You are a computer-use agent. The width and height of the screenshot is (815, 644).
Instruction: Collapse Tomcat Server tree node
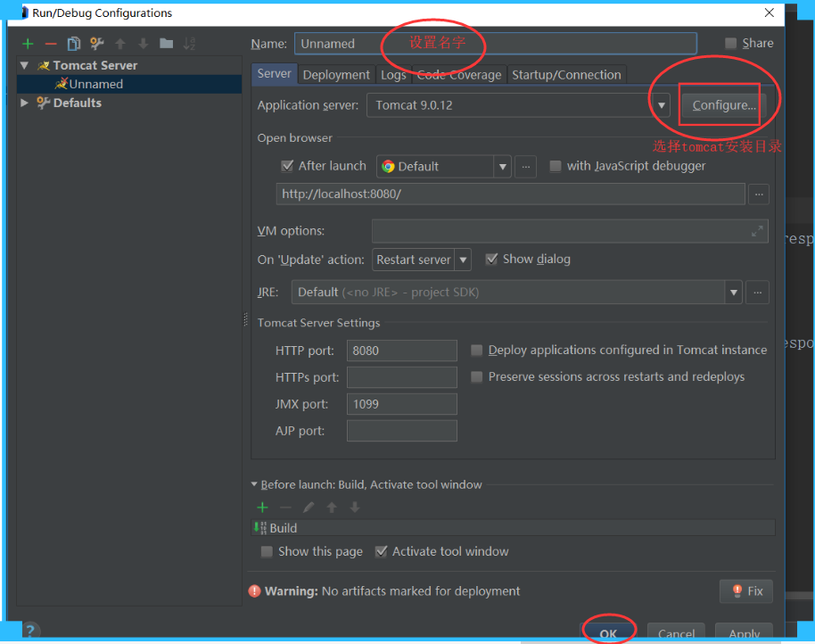(24, 65)
